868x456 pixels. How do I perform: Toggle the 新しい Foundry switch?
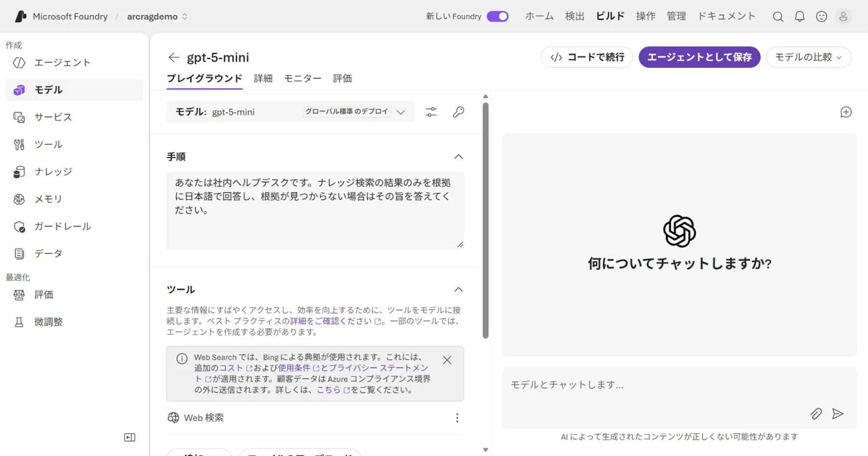(497, 16)
